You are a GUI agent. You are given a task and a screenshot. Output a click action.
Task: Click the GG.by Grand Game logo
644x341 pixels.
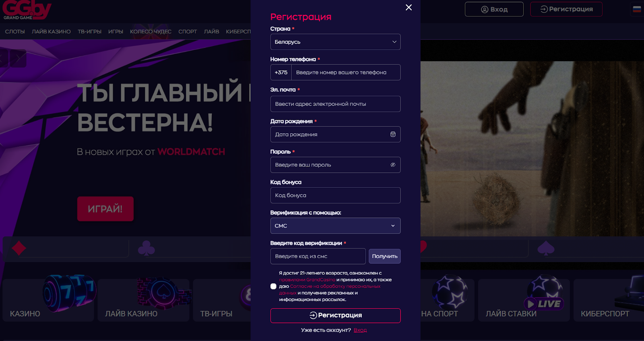27,10
